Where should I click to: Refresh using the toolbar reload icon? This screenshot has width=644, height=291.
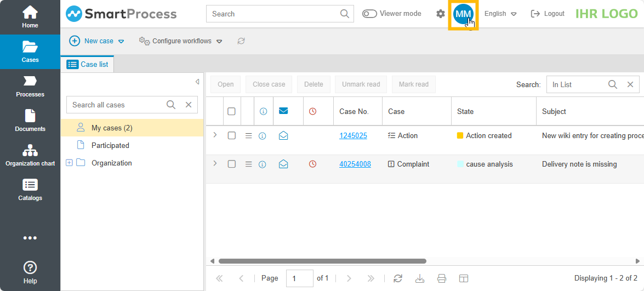tap(241, 41)
